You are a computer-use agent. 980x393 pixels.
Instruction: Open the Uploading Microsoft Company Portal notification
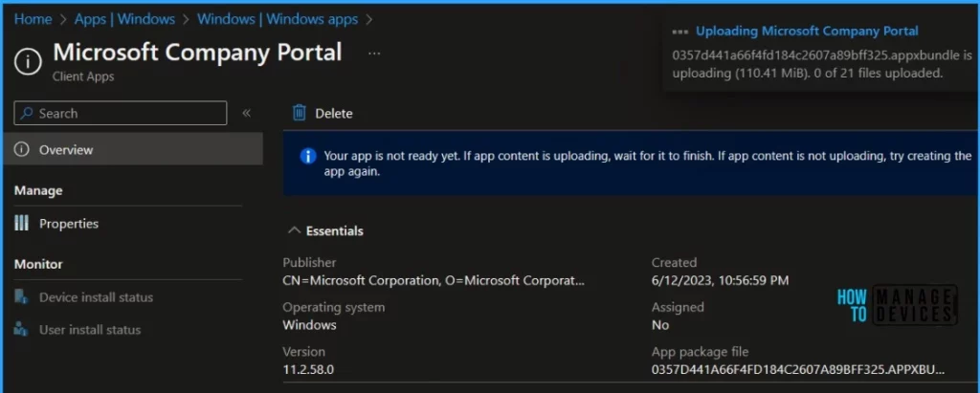click(x=807, y=31)
